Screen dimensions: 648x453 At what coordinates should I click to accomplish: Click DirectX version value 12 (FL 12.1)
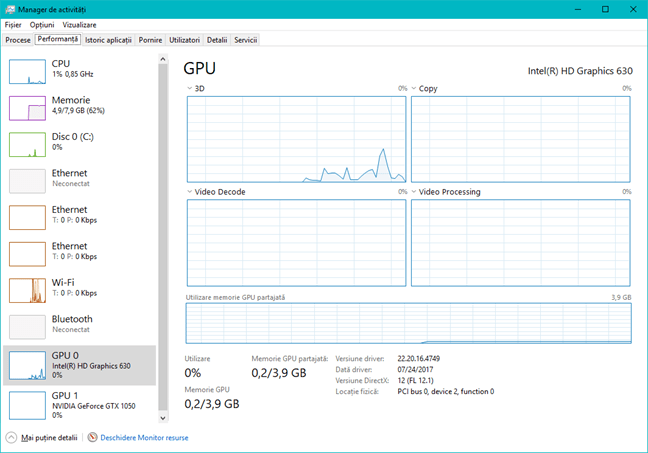[x=415, y=381]
